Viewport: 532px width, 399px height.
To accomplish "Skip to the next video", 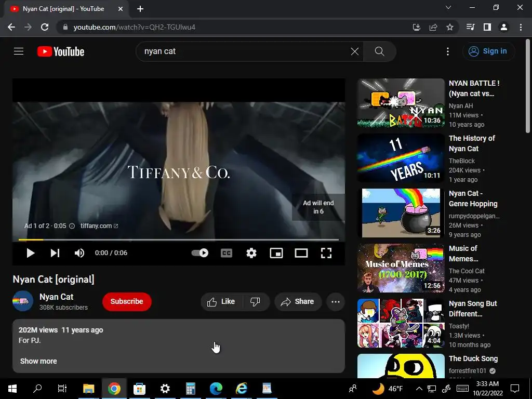I will point(55,253).
